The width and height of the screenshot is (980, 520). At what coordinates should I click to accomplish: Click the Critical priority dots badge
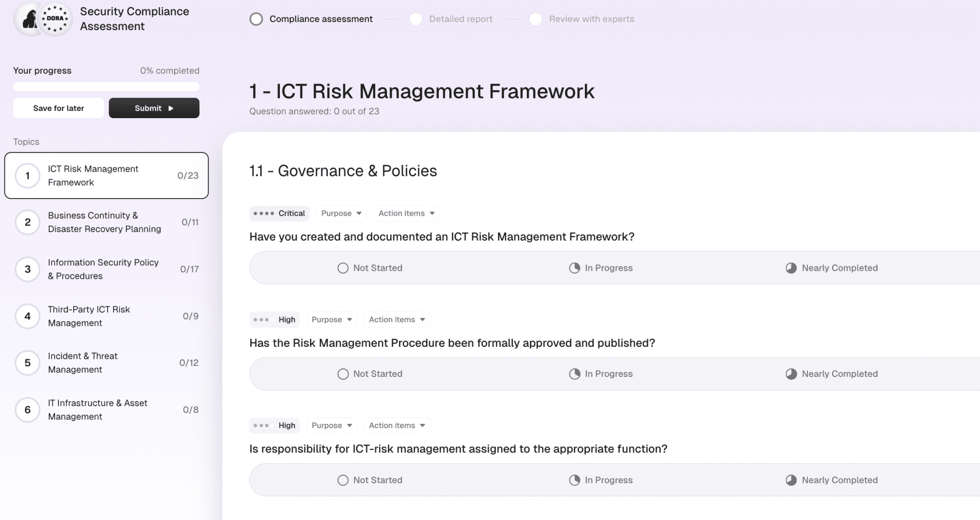[279, 213]
